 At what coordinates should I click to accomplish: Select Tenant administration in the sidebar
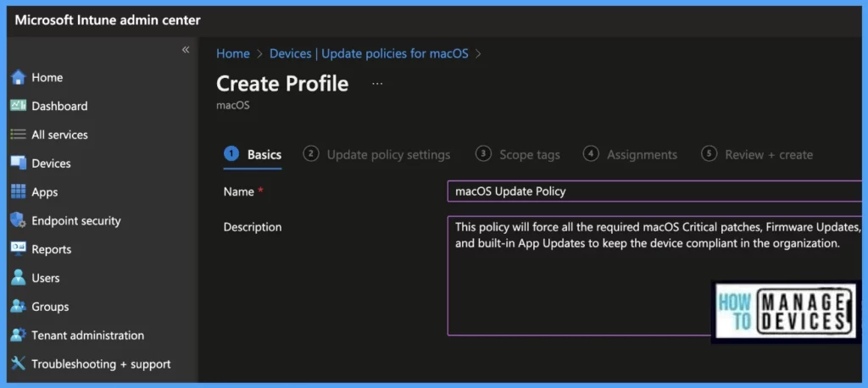[x=87, y=335]
